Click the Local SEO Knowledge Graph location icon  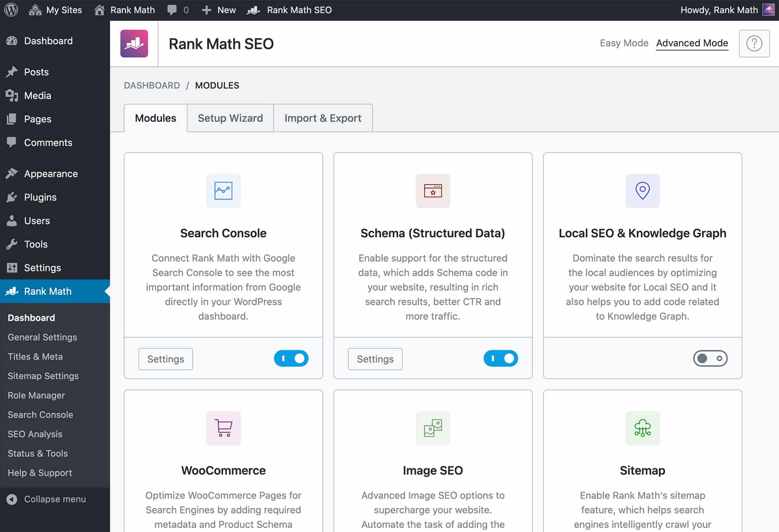[642, 190]
